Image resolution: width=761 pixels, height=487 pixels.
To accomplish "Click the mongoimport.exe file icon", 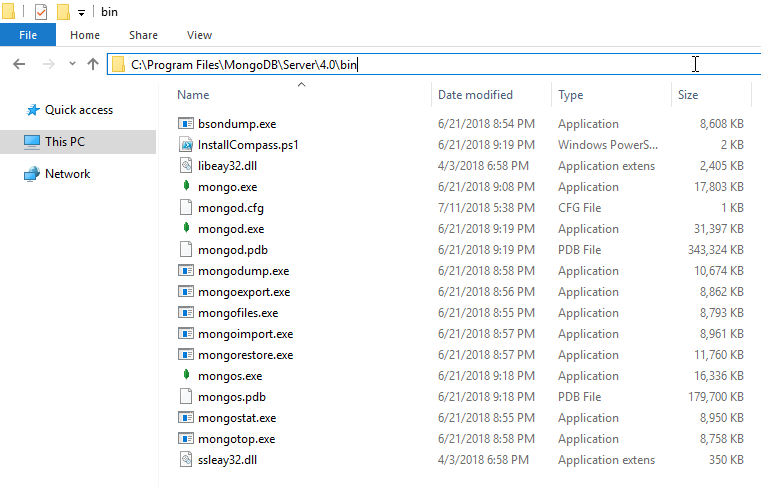I will [x=186, y=333].
